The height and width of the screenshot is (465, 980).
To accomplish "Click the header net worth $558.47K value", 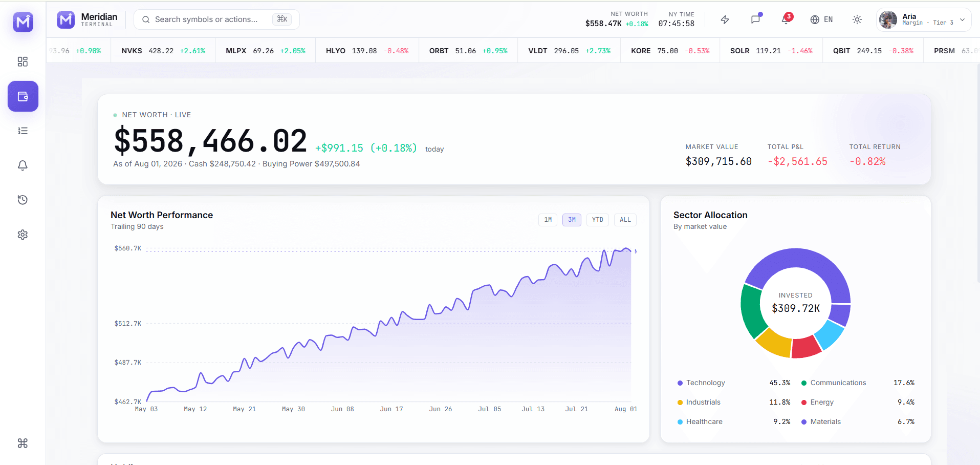I will click(x=603, y=24).
